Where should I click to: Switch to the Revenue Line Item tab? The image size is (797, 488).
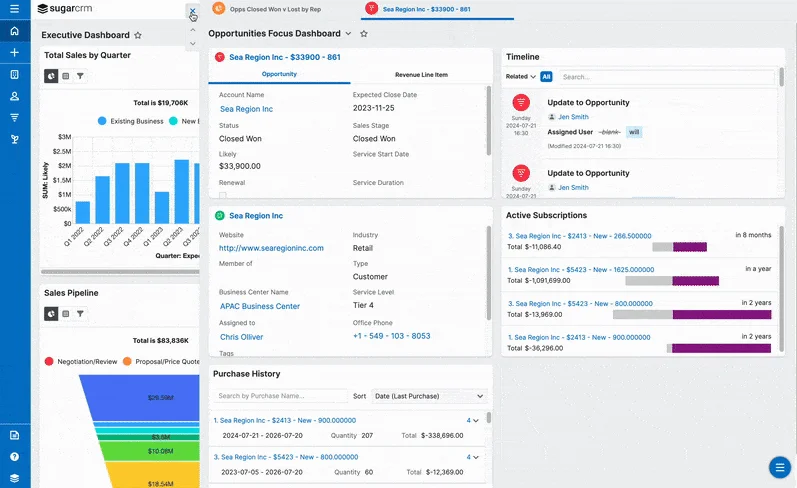pos(420,75)
